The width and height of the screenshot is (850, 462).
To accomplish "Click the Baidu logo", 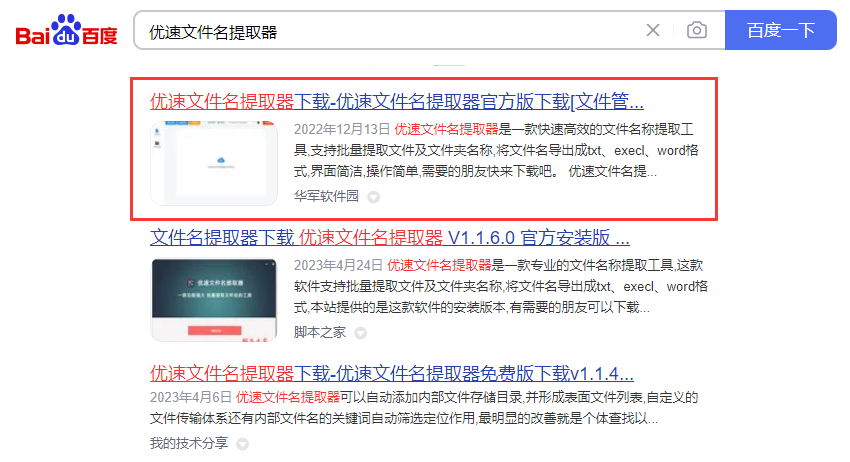I will click(67, 30).
